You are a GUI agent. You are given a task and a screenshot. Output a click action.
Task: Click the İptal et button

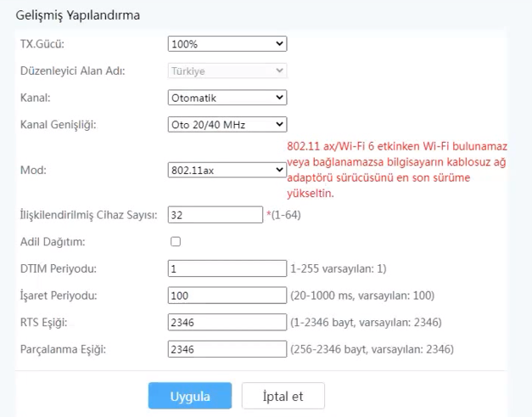pyautogui.click(x=283, y=396)
